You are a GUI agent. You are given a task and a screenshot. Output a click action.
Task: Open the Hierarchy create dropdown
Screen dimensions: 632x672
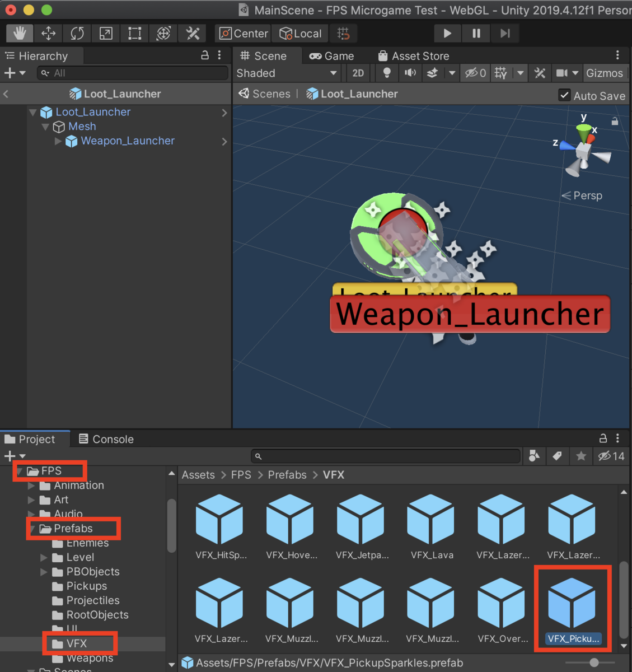tap(15, 73)
